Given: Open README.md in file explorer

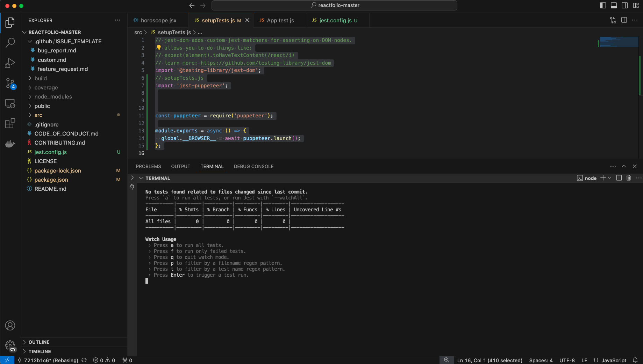Looking at the screenshot, I should (x=50, y=189).
